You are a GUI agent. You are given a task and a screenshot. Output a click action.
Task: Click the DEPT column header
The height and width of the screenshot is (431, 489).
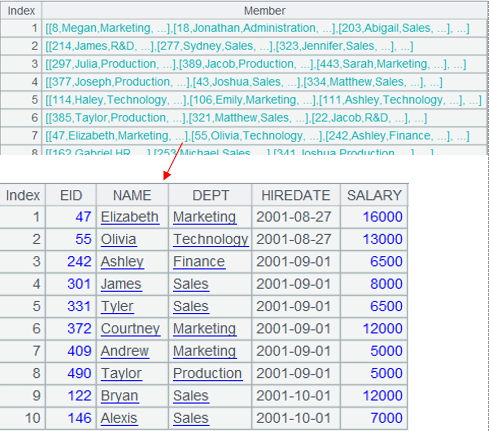pyautogui.click(x=210, y=195)
